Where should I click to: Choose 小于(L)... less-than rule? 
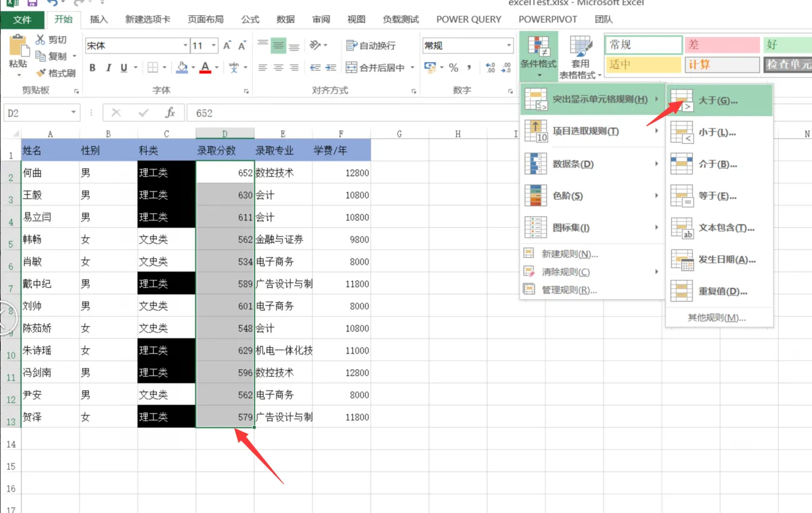point(719,132)
